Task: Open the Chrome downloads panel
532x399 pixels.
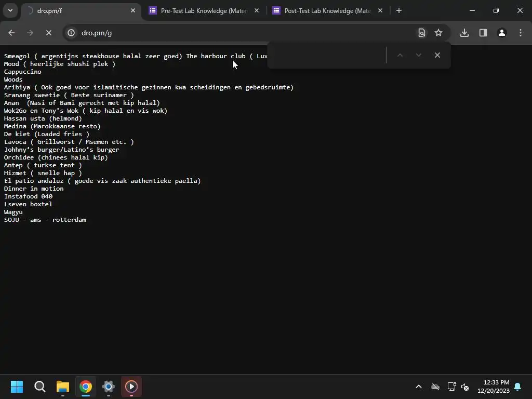Action: 464,33
